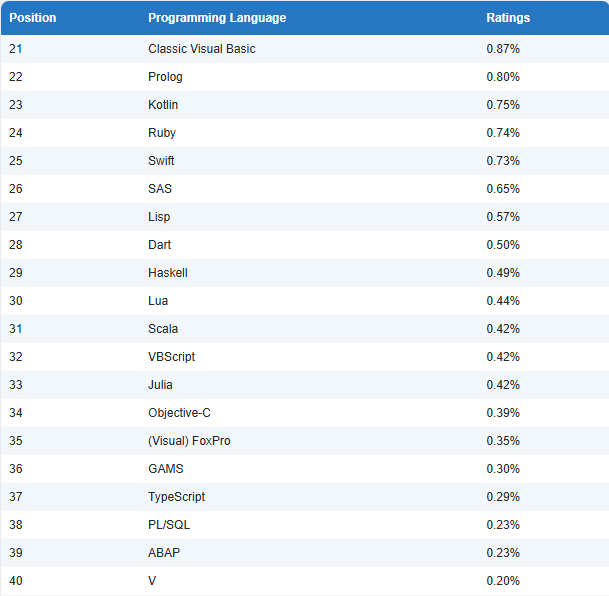Select the 0.39% rating value
The image size is (609, 596).
[x=503, y=413]
